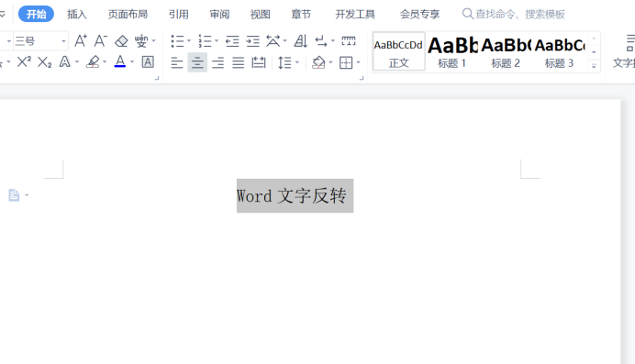Open font dialog launcher
The height and width of the screenshot is (364, 635).
point(157,78)
